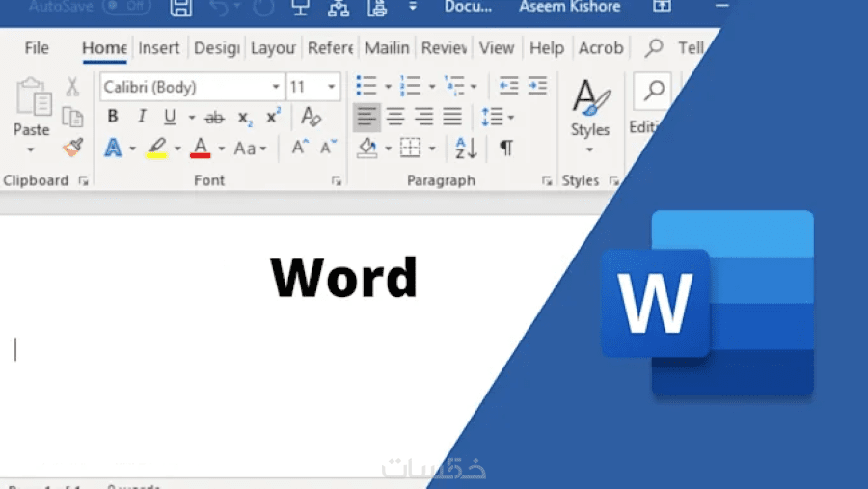Toggle align right
The height and width of the screenshot is (489, 868).
click(423, 117)
